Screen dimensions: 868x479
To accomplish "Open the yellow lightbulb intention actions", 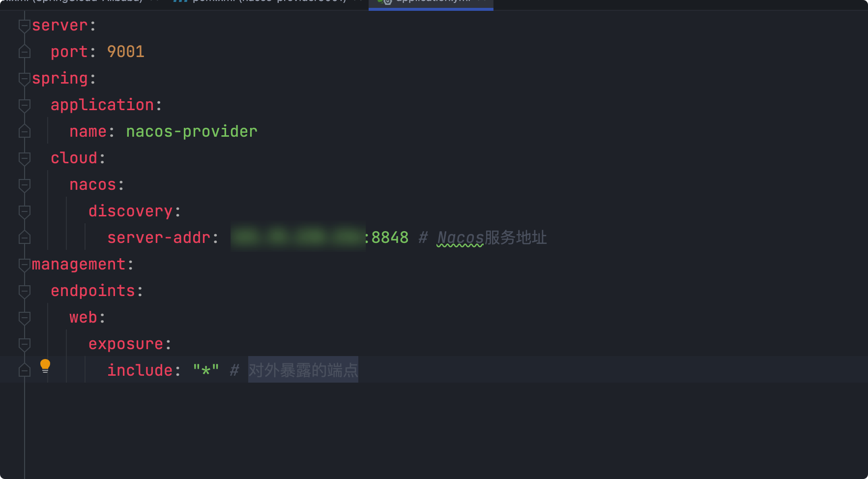I will point(45,365).
